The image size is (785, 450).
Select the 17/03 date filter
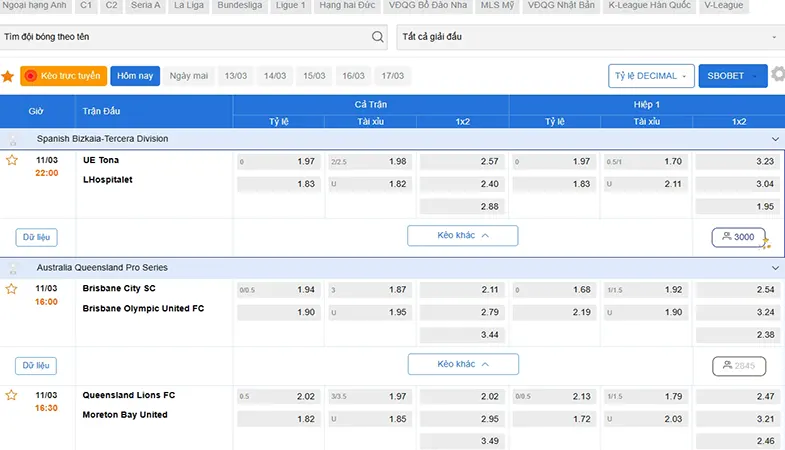392,76
